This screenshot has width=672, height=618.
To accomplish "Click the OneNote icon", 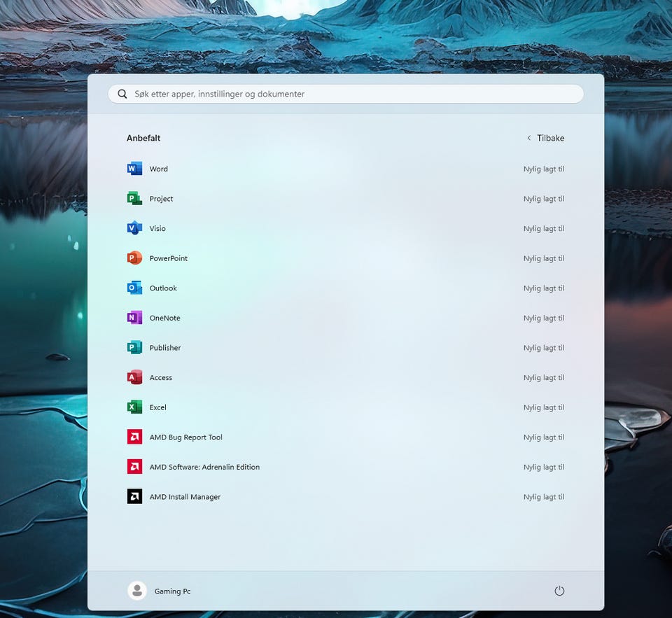I will tap(134, 318).
